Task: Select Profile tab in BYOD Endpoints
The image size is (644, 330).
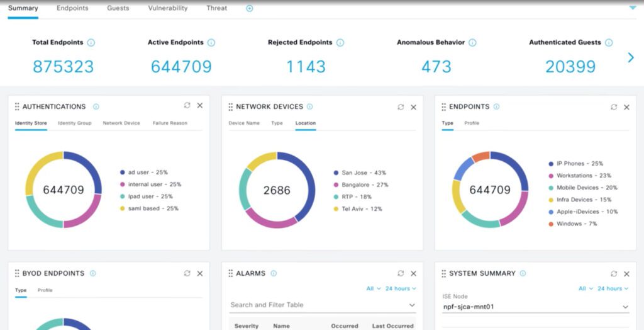Action: (x=45, y=290)
